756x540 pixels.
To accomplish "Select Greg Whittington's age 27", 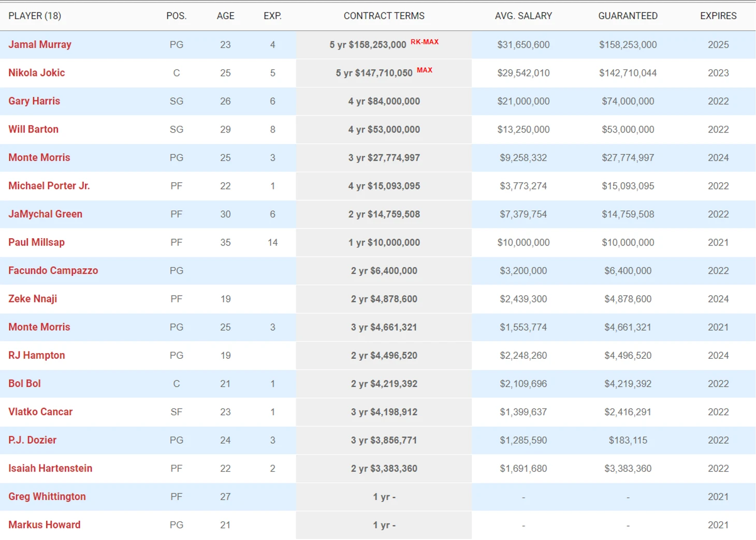I will [x=225, y=497].
